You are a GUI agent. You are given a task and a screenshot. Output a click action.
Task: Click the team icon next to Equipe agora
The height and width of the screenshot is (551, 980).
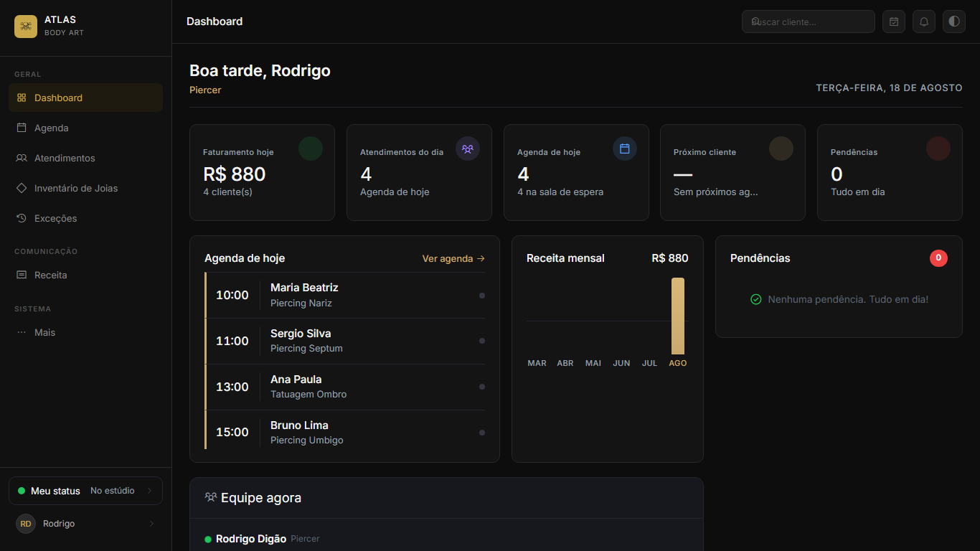211,497
